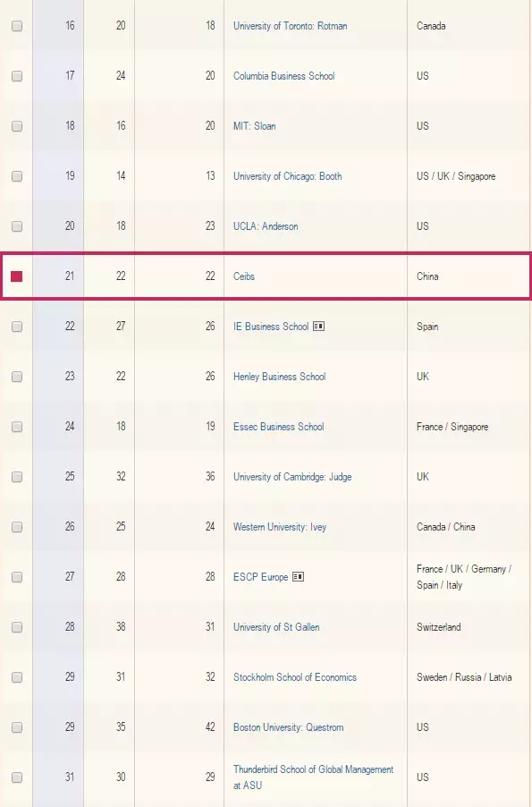Open the University of Chicago: Booth link
This screenshot has height=807, width=532.
(288, 176)
